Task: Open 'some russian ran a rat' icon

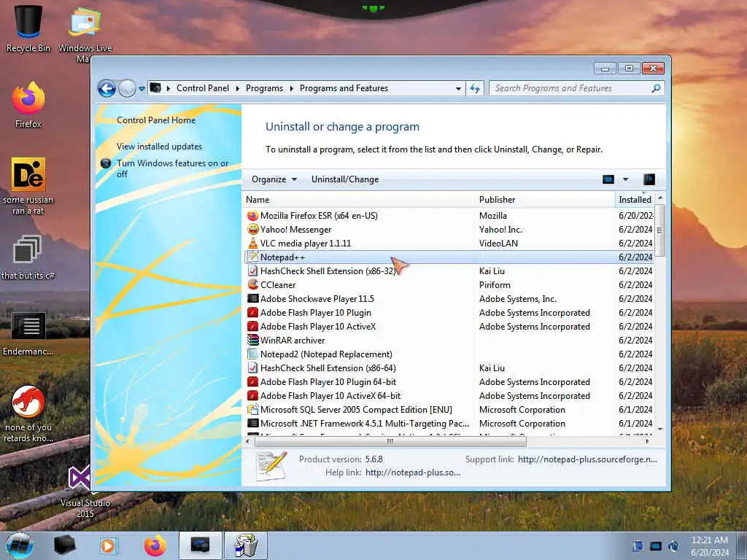Action: pos(28,186)
